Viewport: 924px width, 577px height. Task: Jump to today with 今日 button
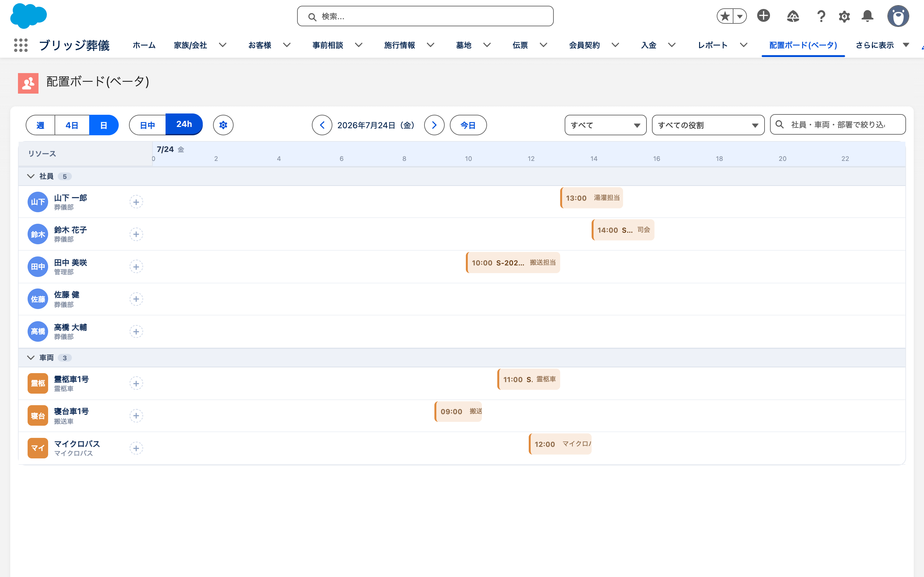(x=468, y=125)
